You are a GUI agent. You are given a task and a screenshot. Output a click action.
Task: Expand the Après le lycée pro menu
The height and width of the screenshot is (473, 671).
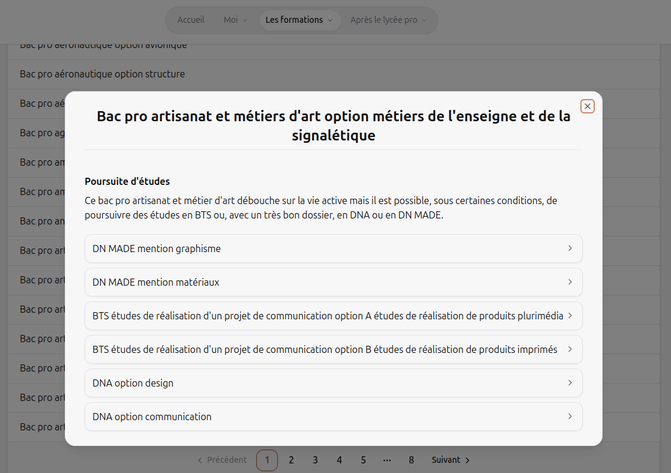388,20
